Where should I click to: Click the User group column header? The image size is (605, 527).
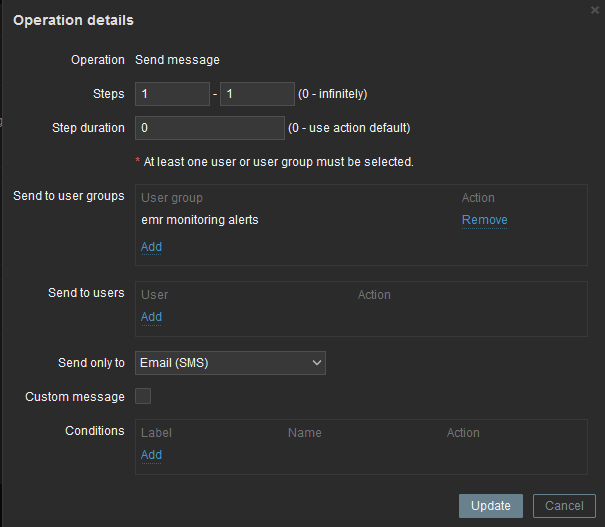(x=172, y=198)
